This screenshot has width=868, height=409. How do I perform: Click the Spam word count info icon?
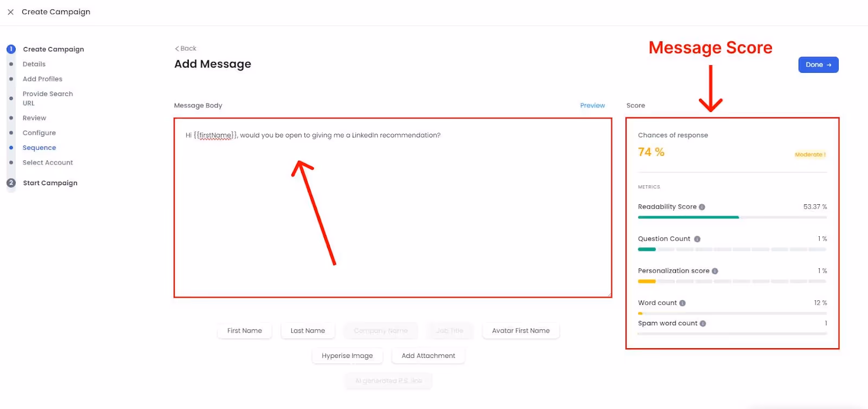[703, 324]
